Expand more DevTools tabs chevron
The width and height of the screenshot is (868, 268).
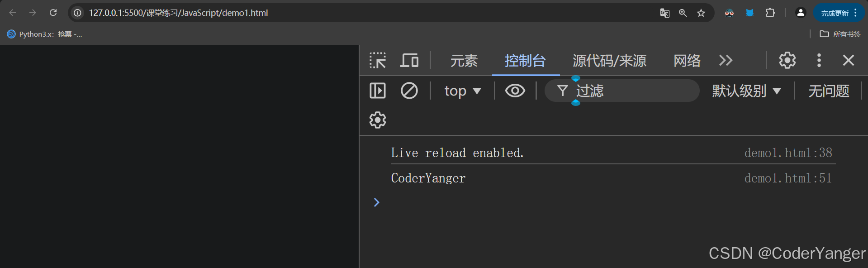click(x=726, y=60)
